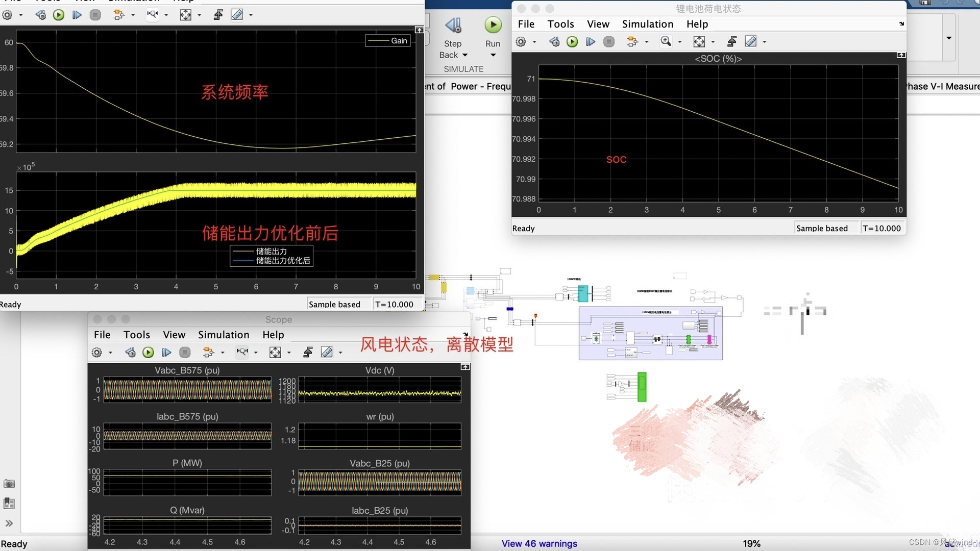Click Fit-to-view icon in the bottom Scope window
980x551 pixels.
(x=276, y=352)
